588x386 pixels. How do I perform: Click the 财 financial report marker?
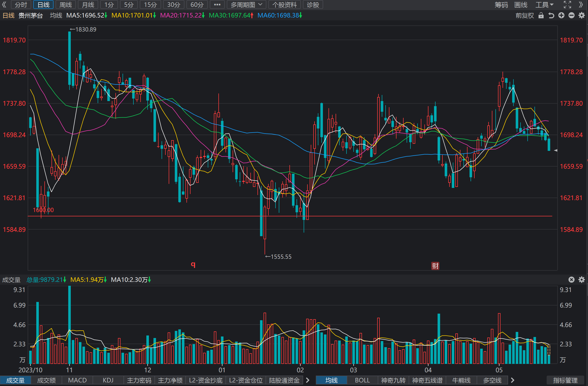(x=435, y=266)
